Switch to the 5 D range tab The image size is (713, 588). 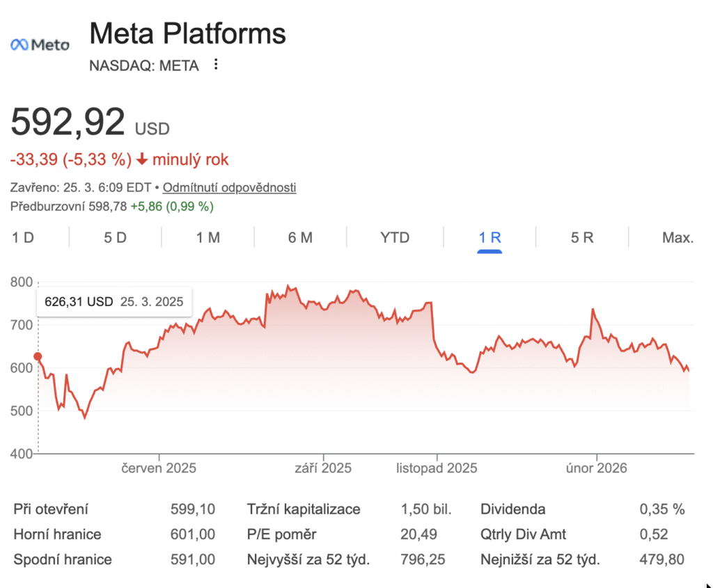(x=116, y=237)
